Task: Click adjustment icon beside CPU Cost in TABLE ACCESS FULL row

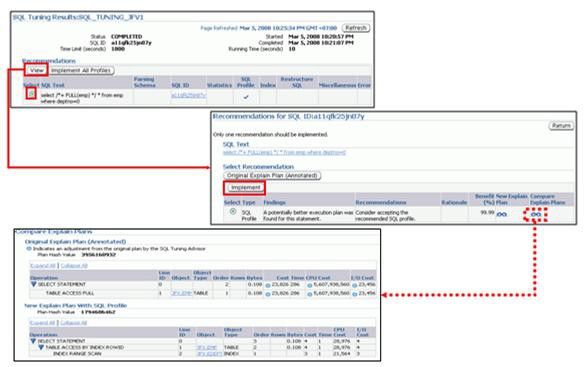Action: pos(310,294)
